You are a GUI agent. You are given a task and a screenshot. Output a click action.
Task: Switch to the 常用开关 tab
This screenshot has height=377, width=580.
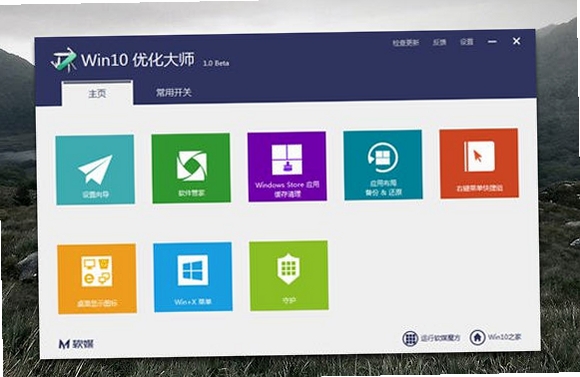[173, 92]
